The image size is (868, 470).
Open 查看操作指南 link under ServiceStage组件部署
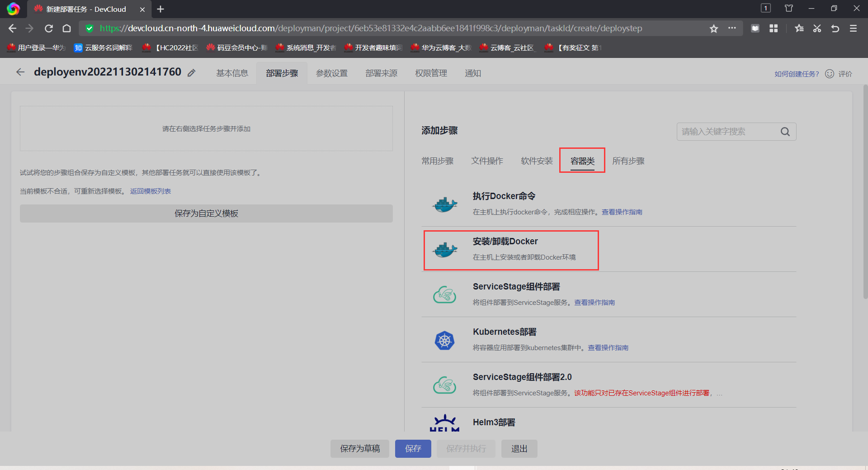pos(594,303)
